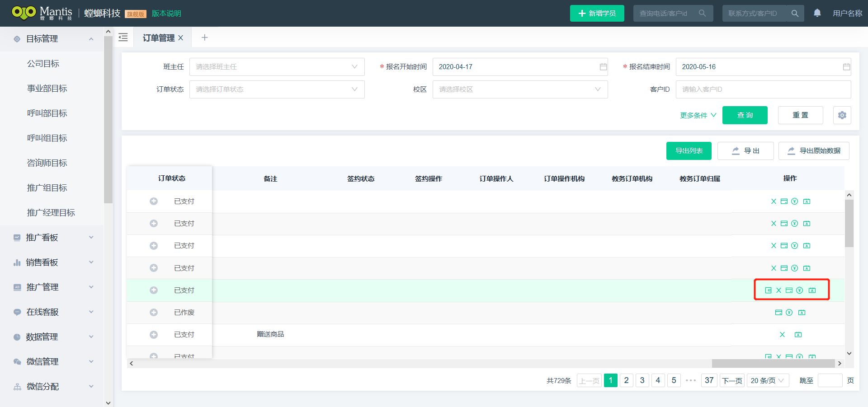The height and width of the screenshot is (407, 868).
Task: Click the card icon in highlighted row
Action: tap(789, 290)
